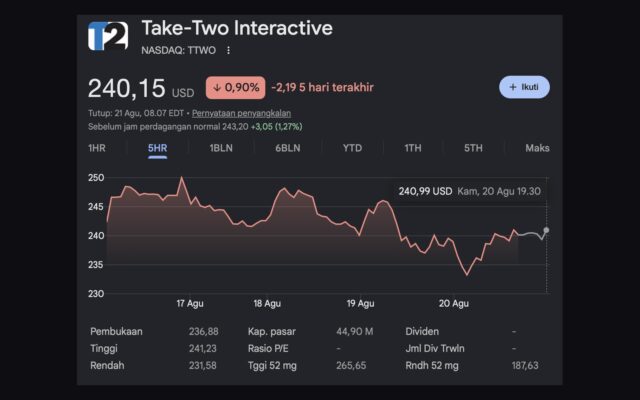Click the 240,15 price value

pyautogui.click(x=127, y=88)
